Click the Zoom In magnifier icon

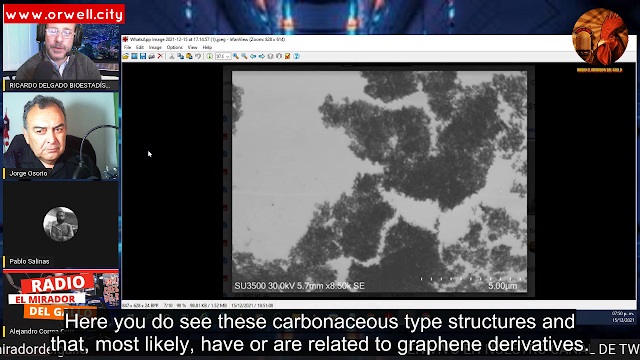pos(236,56)
